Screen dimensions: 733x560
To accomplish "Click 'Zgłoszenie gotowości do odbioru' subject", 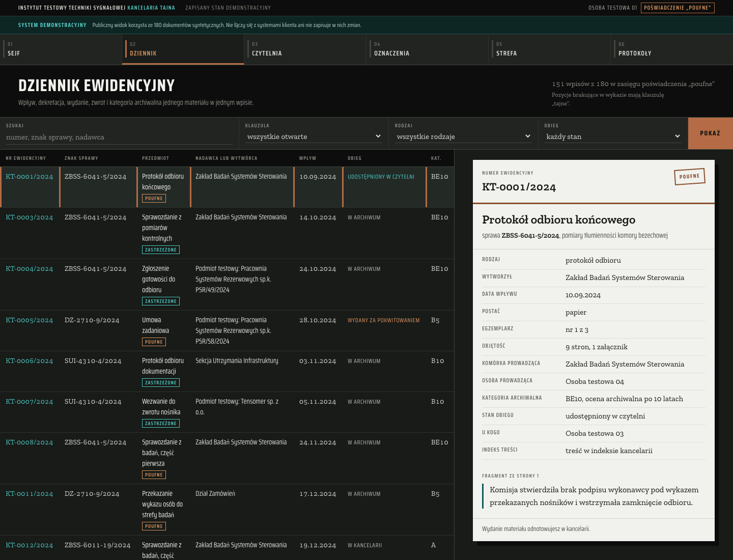I will [159, 279].
